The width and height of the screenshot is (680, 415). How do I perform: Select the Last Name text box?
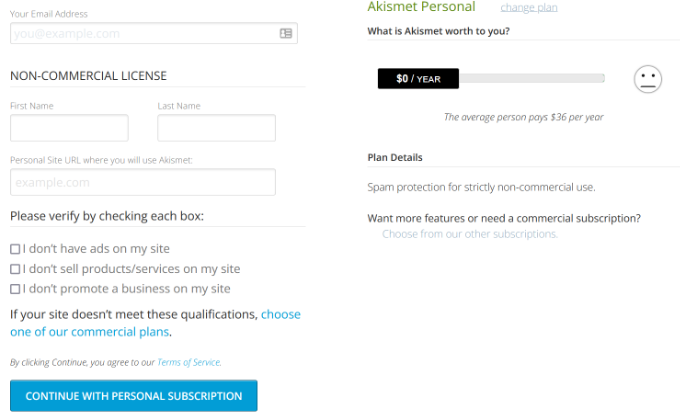216,128
